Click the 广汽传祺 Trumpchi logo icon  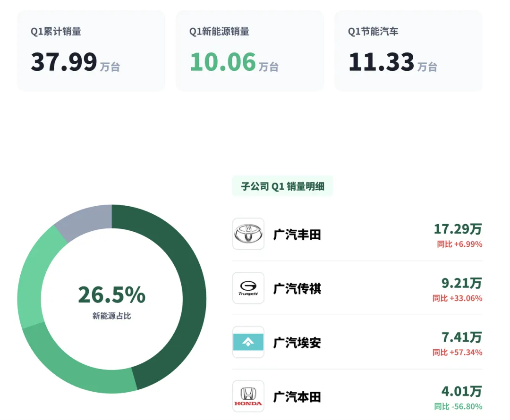point(248,288)
